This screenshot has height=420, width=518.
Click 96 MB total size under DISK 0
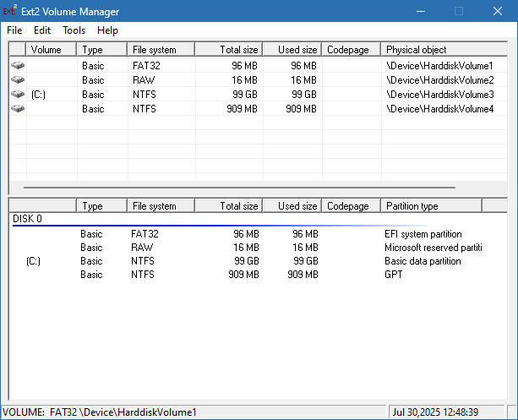point(246,234)
